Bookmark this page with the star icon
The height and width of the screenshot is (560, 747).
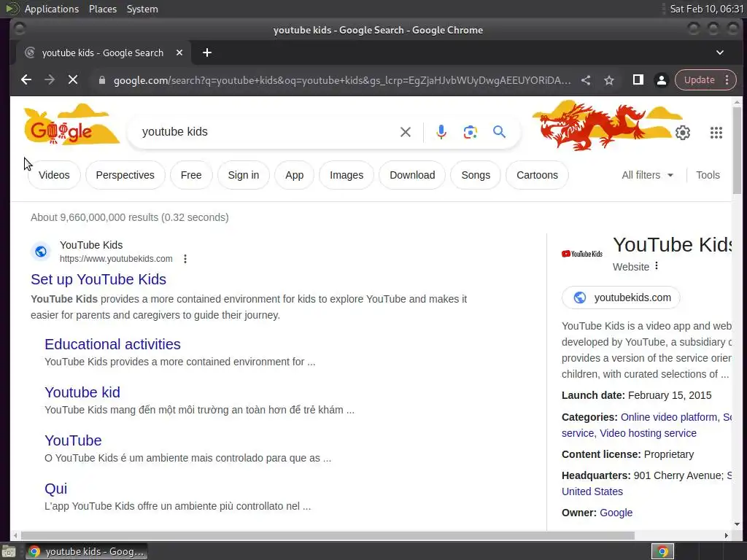[x=609, y=80]
